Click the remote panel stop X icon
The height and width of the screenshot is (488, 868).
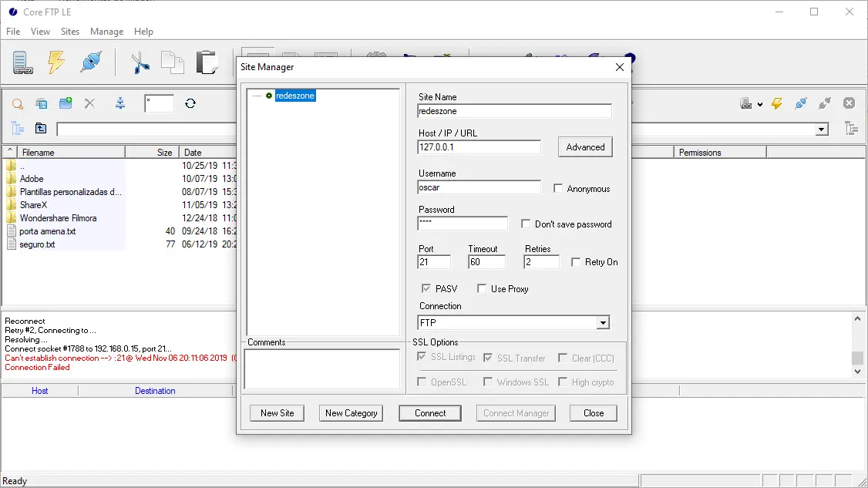coord(849,103)
